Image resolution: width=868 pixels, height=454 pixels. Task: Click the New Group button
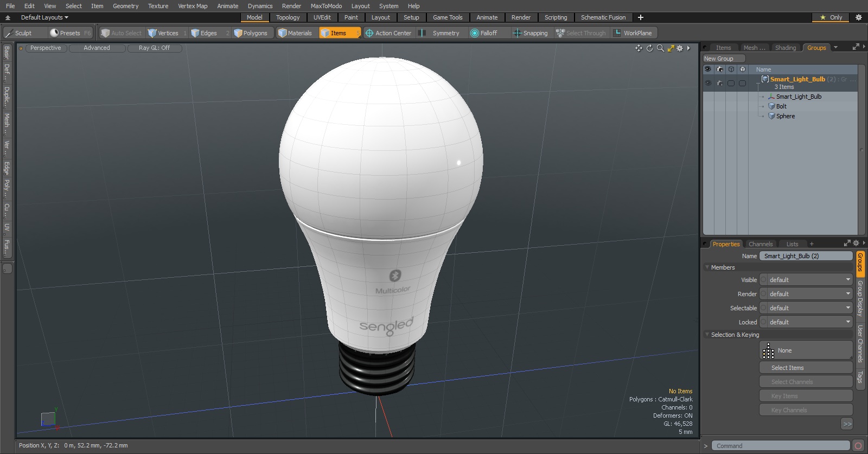724,59
